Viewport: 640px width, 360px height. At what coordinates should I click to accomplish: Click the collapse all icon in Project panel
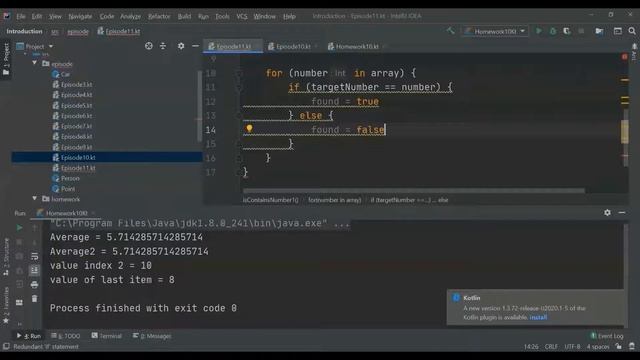pyautogui.click(x=163, y=46)
